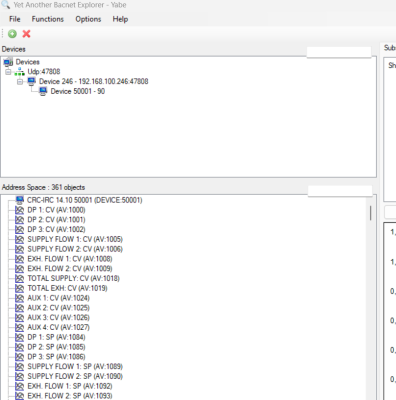Click the Address Space list scrollbar thumb

coord(370,213)
